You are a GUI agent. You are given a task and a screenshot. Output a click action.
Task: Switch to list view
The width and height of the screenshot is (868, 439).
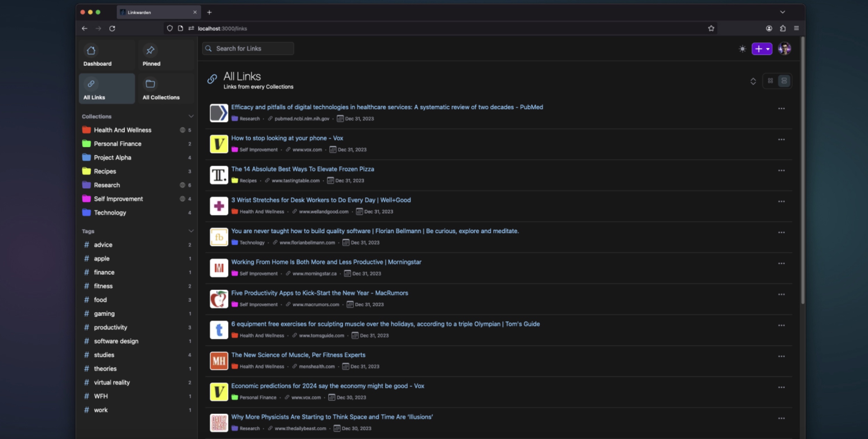[x=784, y=81]
